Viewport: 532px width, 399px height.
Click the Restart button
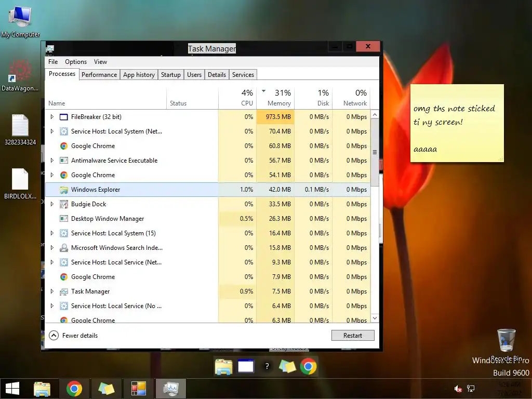click(x=353, y=336)
